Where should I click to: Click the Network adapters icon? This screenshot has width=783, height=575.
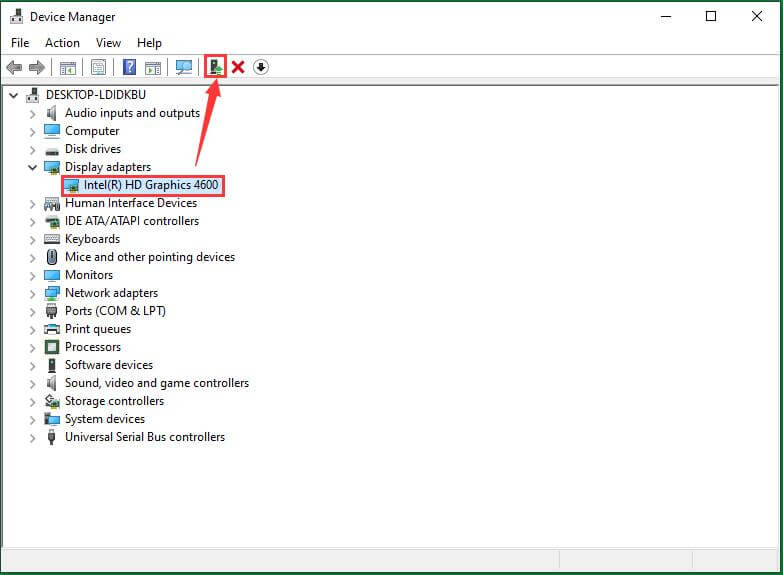[52, 293]
